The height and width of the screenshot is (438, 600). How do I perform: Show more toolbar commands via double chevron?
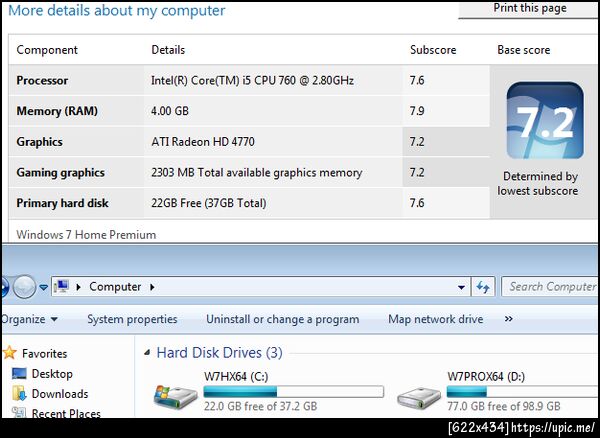click(x=508, y=319)
